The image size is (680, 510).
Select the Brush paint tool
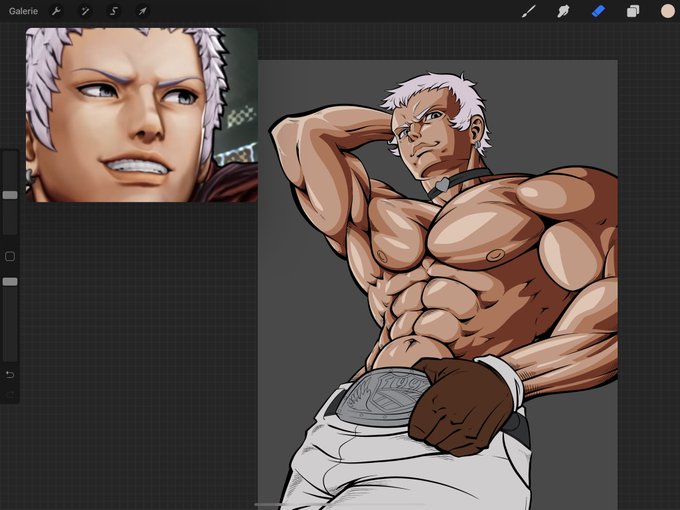point(529,11)
